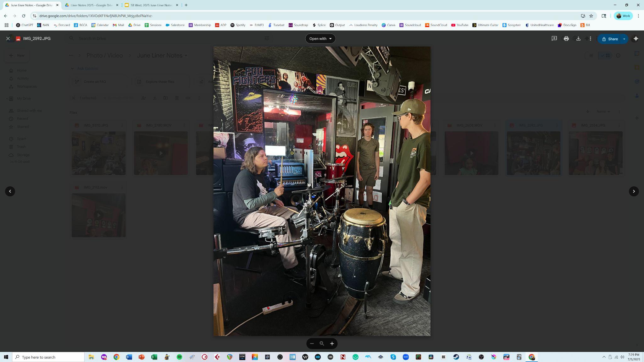The image size is (644, 362).
Task: Go to the previous image
Action: pos(10,191)
